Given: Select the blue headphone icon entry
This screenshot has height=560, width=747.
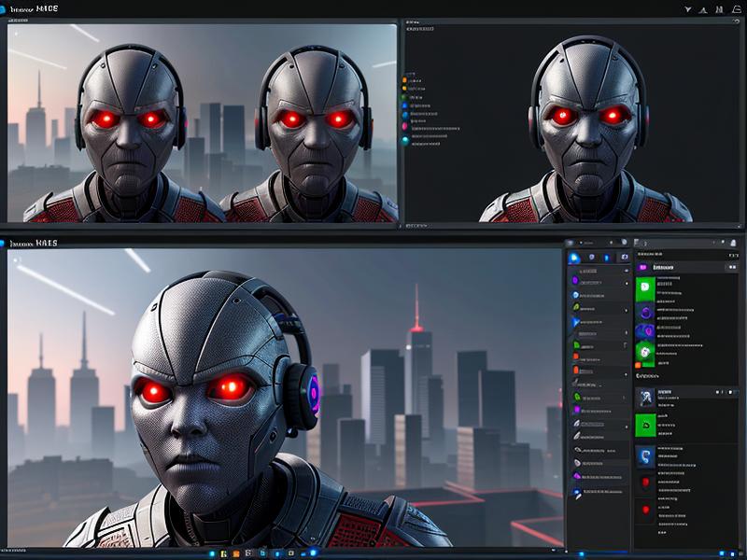Looking at the screenshot, I should [x=644, y=455].
